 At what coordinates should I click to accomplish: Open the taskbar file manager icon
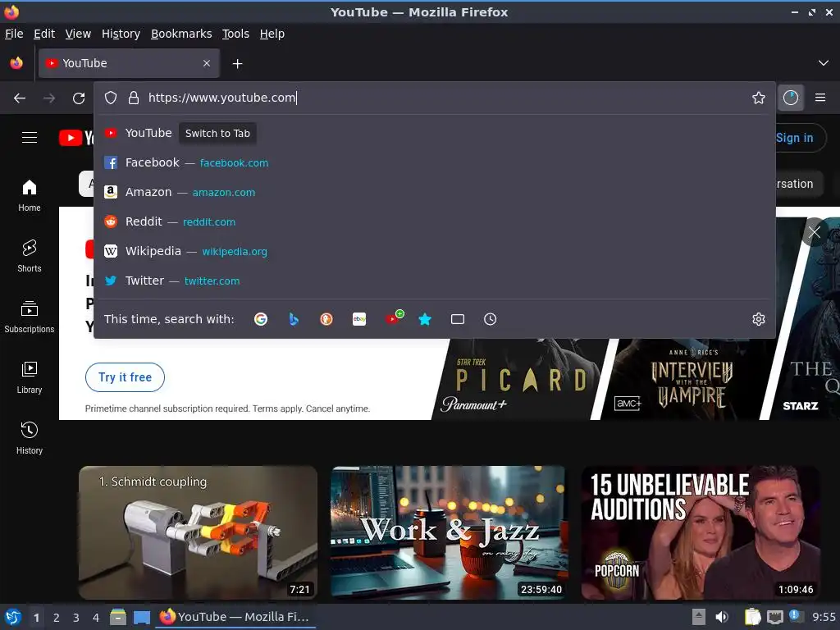(x=118, y=617)
